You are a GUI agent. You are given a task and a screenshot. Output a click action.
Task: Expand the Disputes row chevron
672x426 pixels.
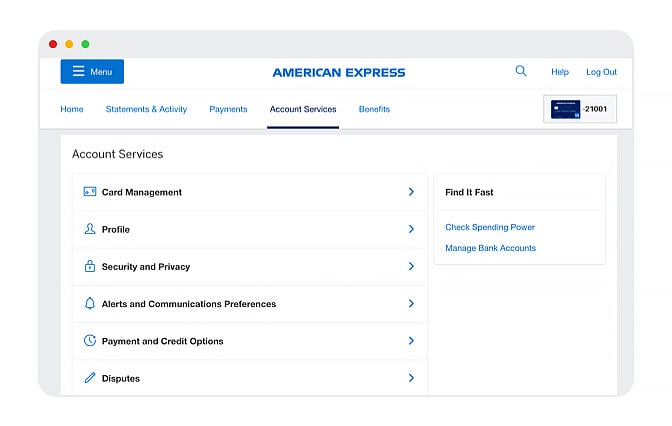411,378
